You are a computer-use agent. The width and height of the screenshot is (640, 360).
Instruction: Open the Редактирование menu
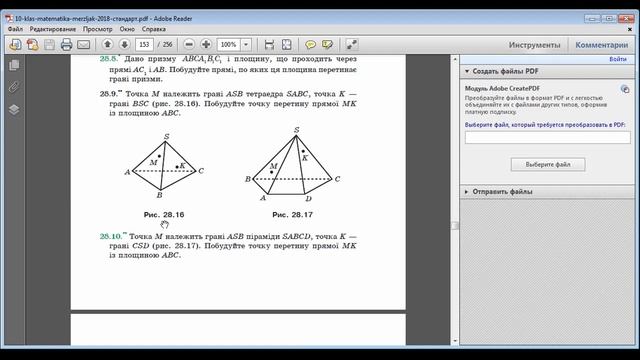(53, 29)
